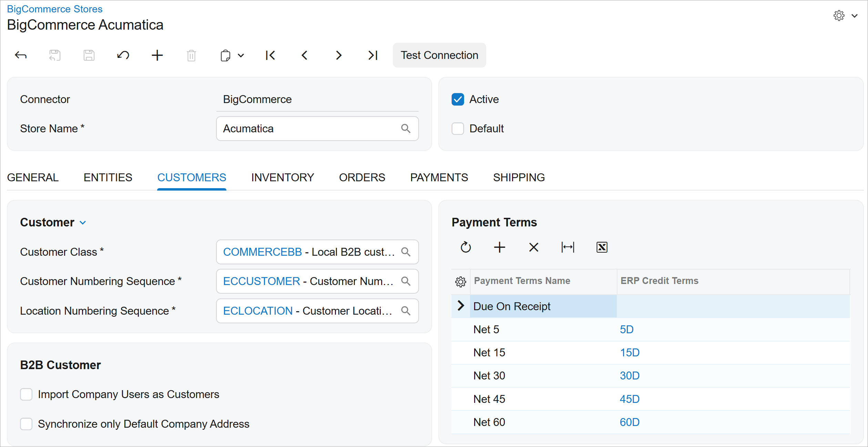Screen dimensions: 868x447
Task: Open Customer Numbering Sequence lookup magnifier
Action: pos(406,281)
